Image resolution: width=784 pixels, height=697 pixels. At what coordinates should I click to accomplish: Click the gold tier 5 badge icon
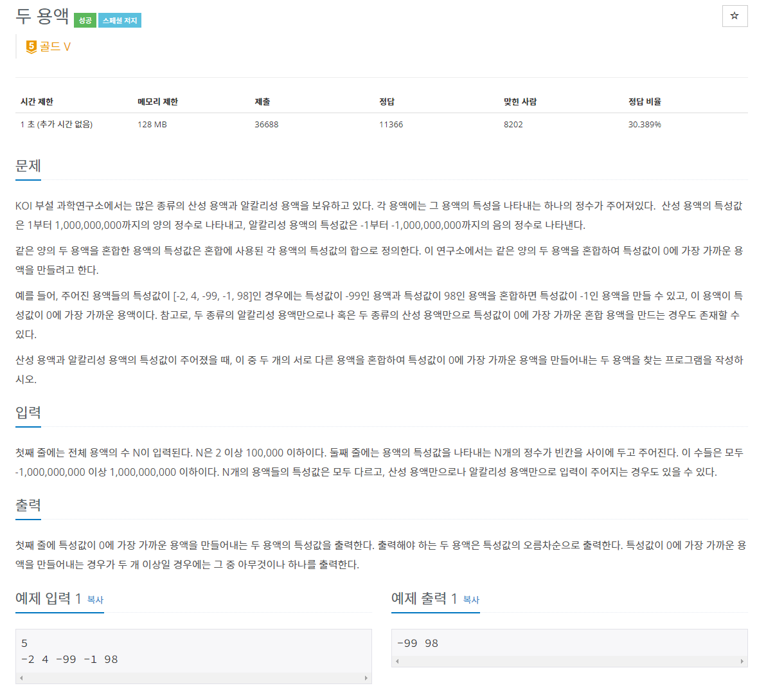click(x=31, y=46)
